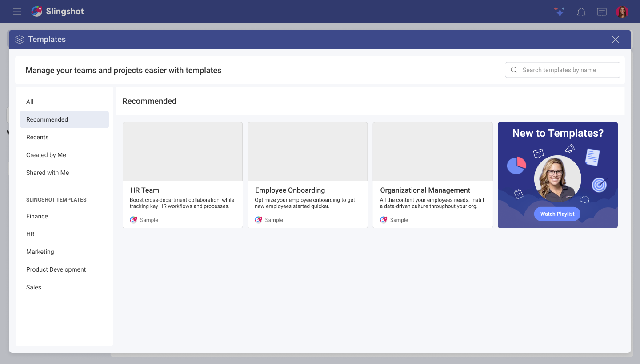Click the search magnifier icon
640x364 pixels.
[514, 70]
